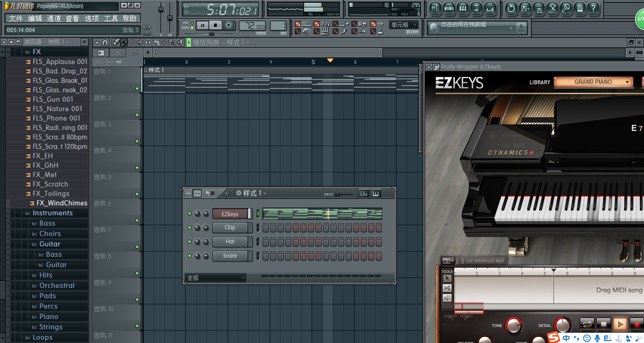Toggle the 3-2-1 countdown before recording

point(316,24)
